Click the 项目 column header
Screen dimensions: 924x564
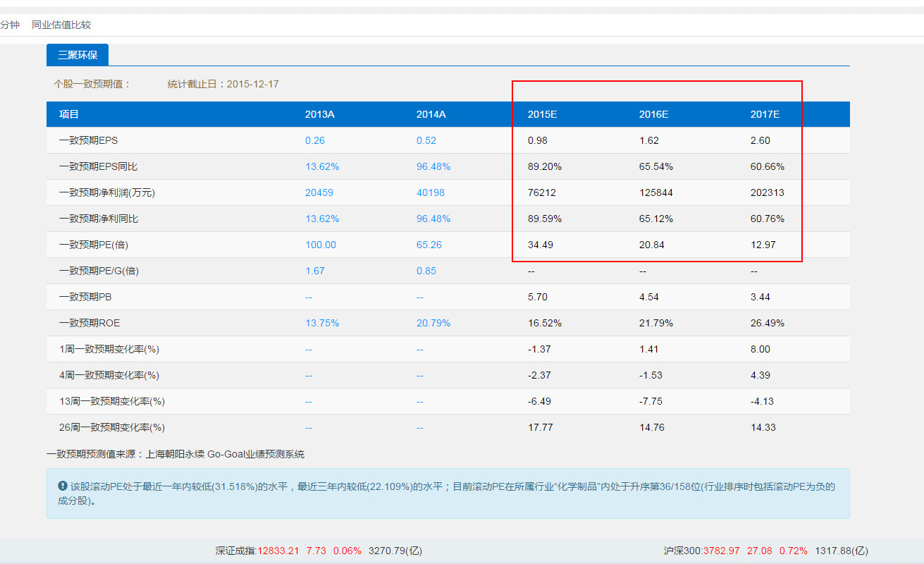click(x=69, y=114)
